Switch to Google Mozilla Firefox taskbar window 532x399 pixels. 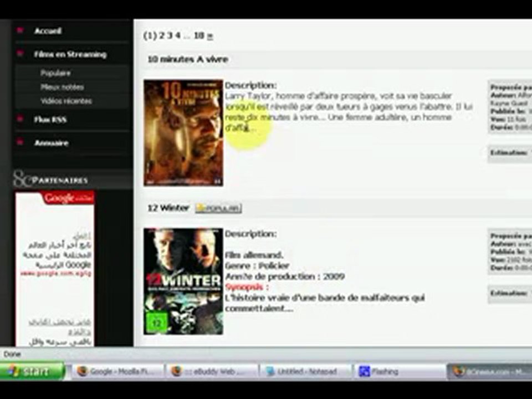(x=117, y=371)
